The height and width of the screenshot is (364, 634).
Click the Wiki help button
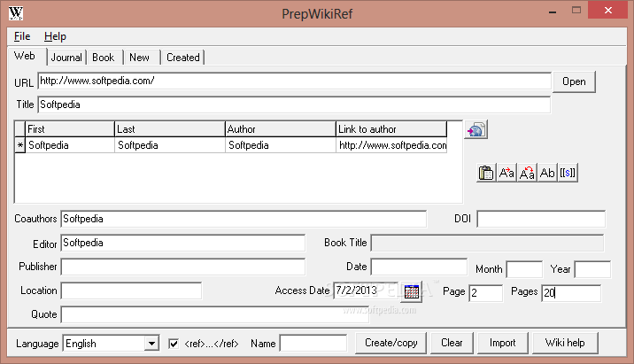(565, 343)
